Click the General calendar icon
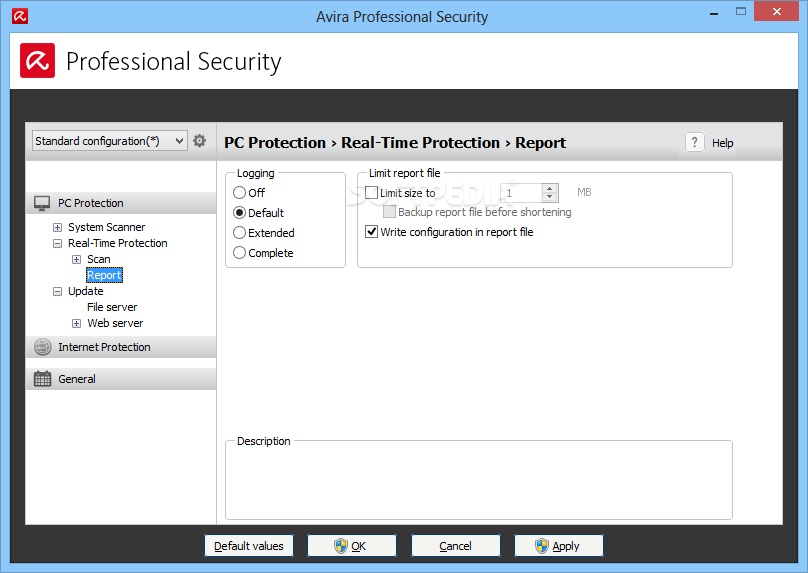Image resolution: width=808 pixels, height=573 pixels. coord(42,379)
